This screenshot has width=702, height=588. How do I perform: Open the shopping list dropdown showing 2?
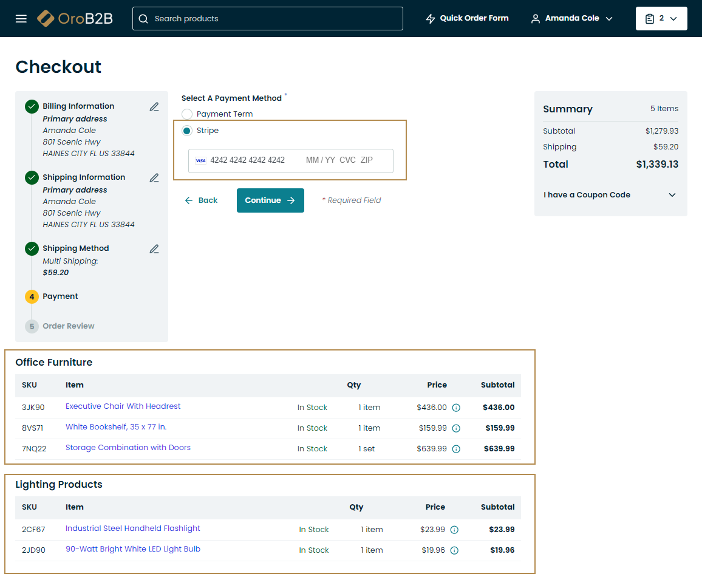click(661, 18)
